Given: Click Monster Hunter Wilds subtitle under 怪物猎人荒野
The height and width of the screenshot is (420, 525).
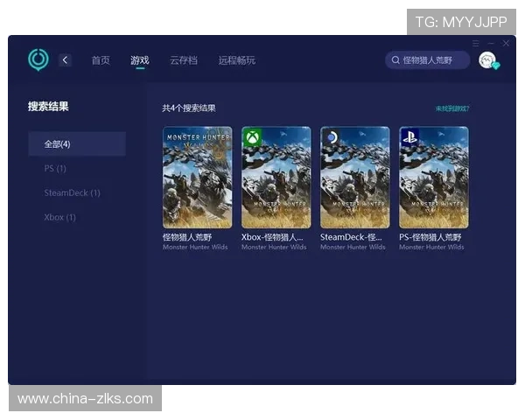Looking at the screenshot, I should point(195,247).
